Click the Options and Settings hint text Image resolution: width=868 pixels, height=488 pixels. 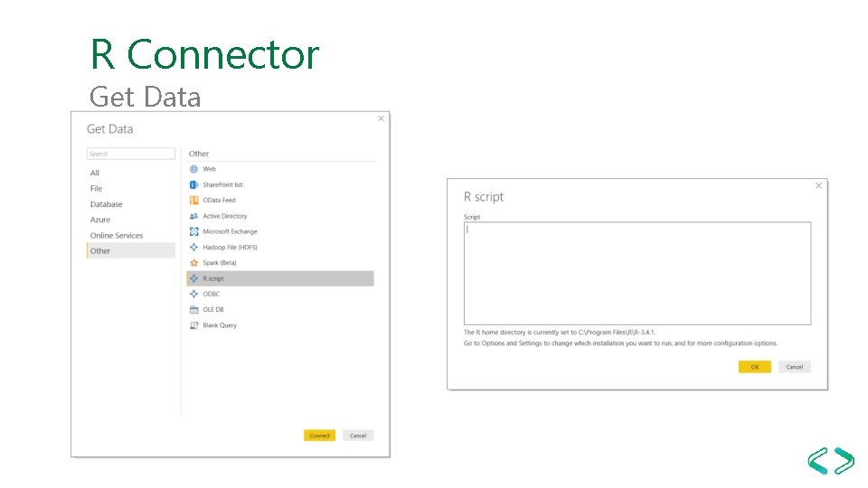click(x=620, y=343)
